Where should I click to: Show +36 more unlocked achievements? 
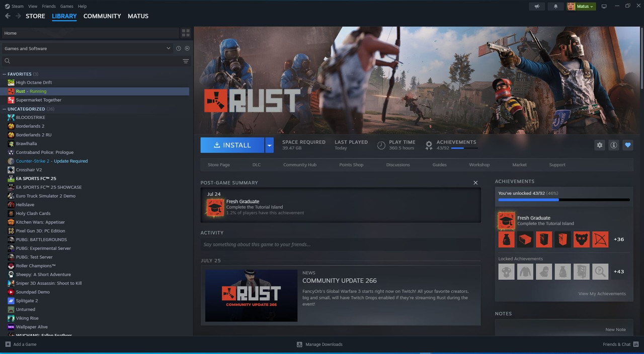click(619, 240)
